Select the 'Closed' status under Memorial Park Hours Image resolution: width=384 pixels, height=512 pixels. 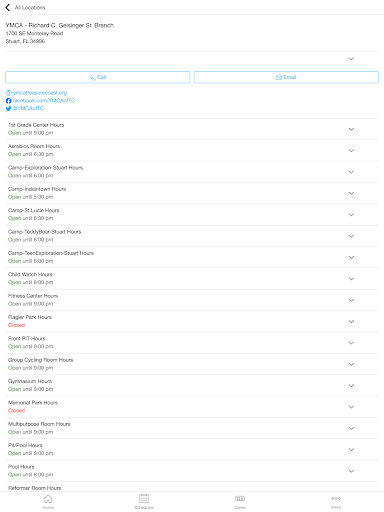pos(17,410)
